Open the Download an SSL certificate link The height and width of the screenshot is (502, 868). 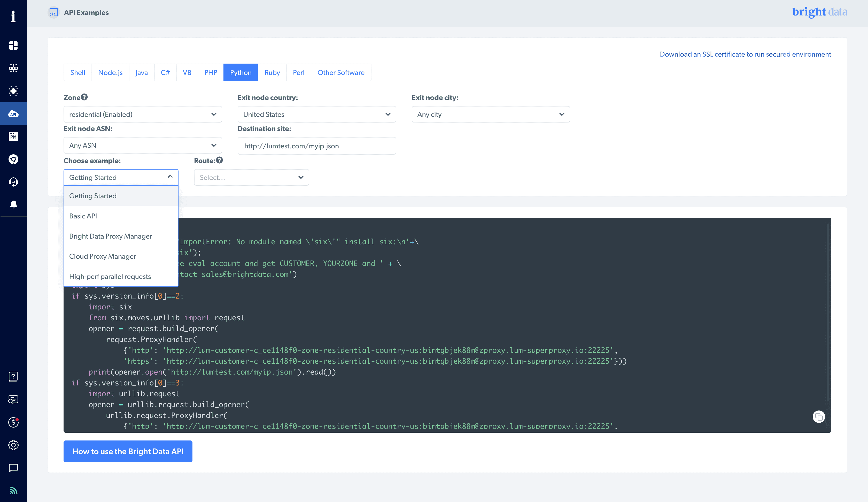745,54
